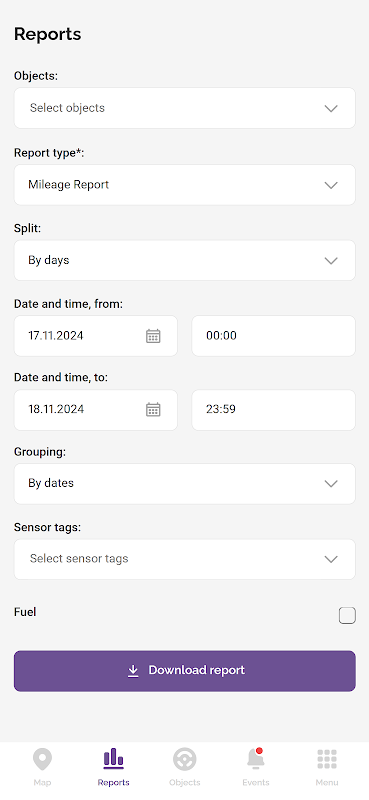Switch to the Events tab label

click(x=256, y=783)
